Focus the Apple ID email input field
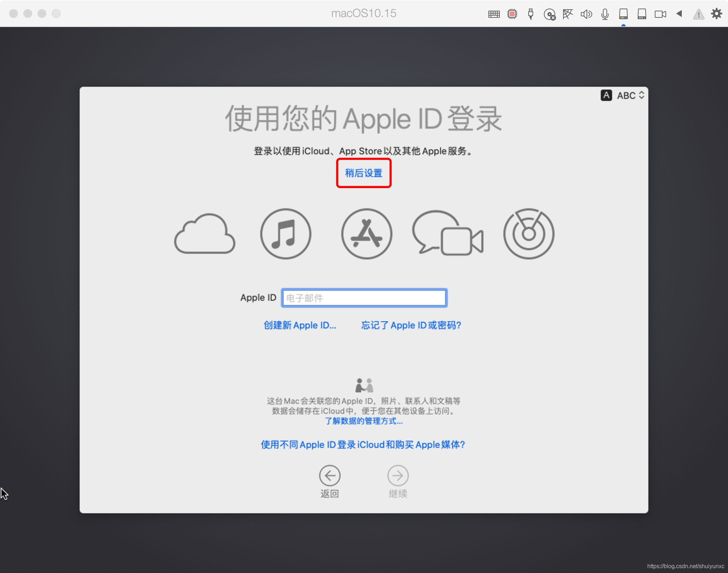This screenshot has height=573, width=728. pos(364,298)
